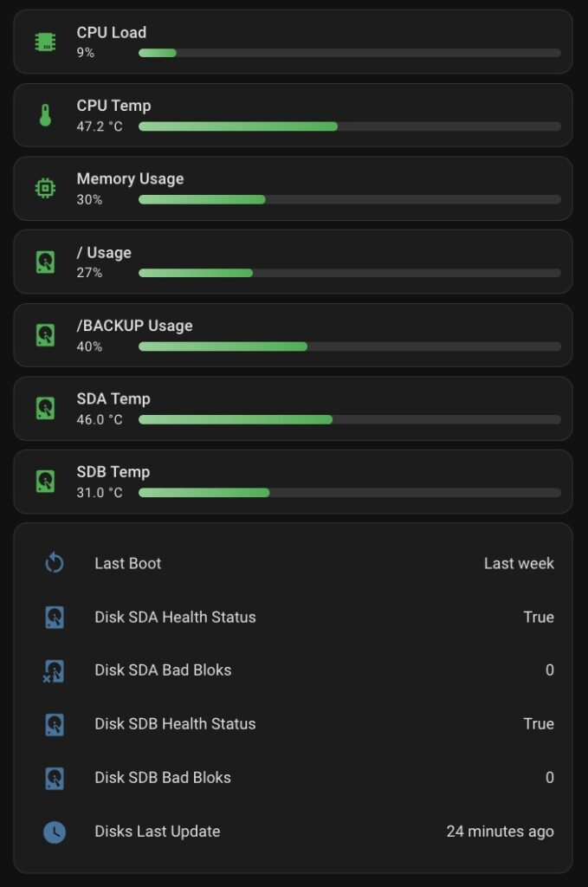Click the SDA Temp disk icon
Image resolution: width=588 pixels, height=887 pixels.
pos(45,408)
